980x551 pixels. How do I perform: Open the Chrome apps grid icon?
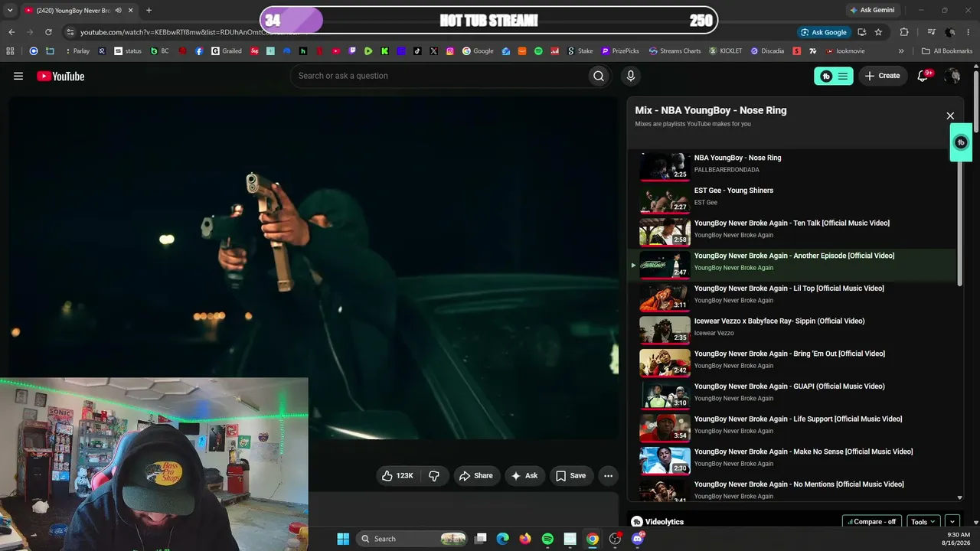10,51
